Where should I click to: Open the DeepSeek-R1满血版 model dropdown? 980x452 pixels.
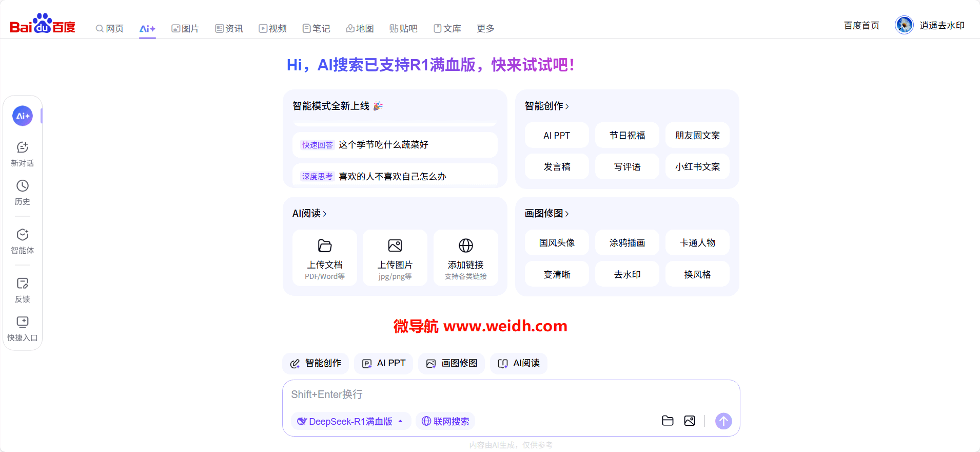coord(351,421)
